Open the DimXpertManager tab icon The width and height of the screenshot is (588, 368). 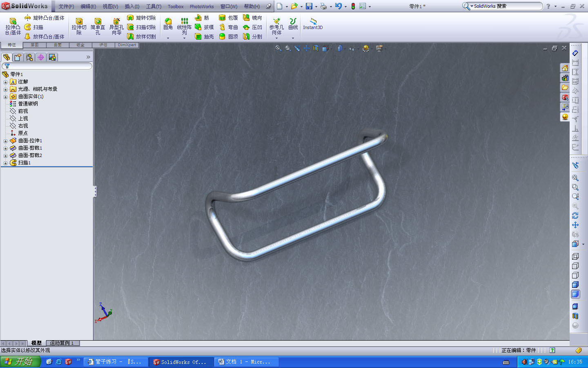click(41, 57)
